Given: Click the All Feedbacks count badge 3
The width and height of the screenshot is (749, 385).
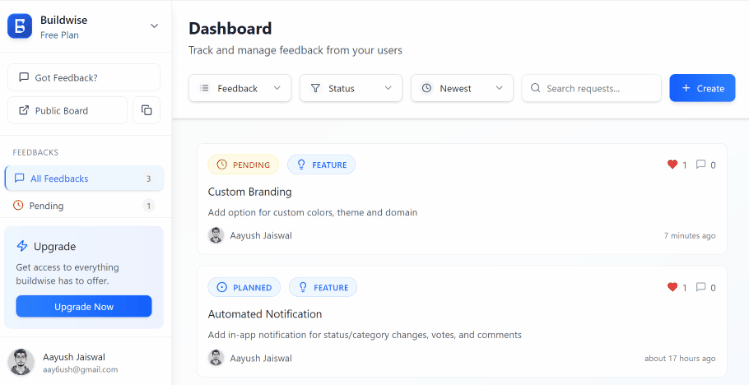Looking at the screenshot, I should pos(149,179).
